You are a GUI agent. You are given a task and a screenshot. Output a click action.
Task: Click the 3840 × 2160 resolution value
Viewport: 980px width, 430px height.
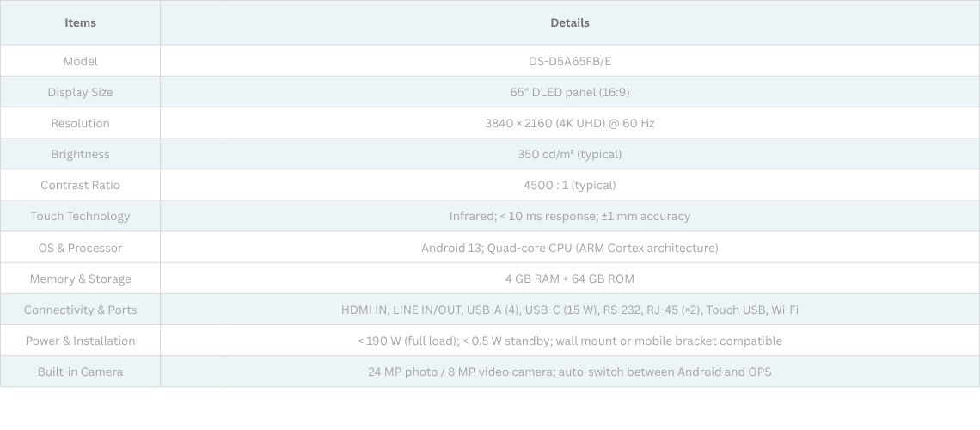pyautogui.click(x=569, y=123)
